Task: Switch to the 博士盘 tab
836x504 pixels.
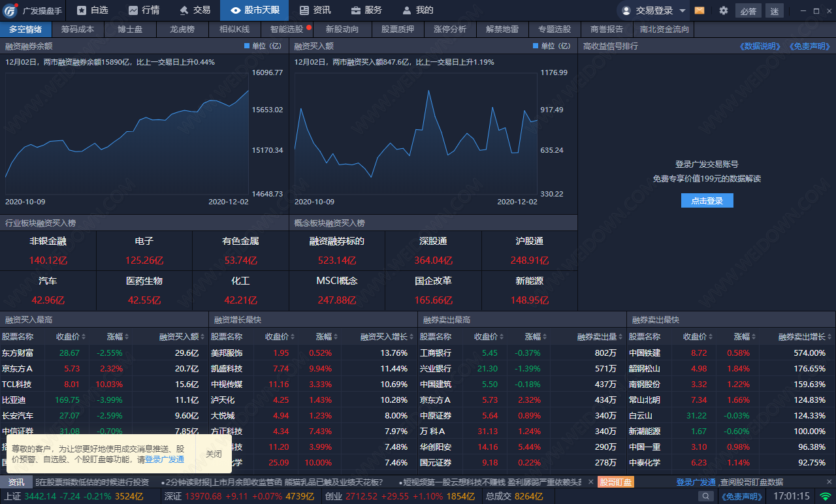Action: [130, 29]
